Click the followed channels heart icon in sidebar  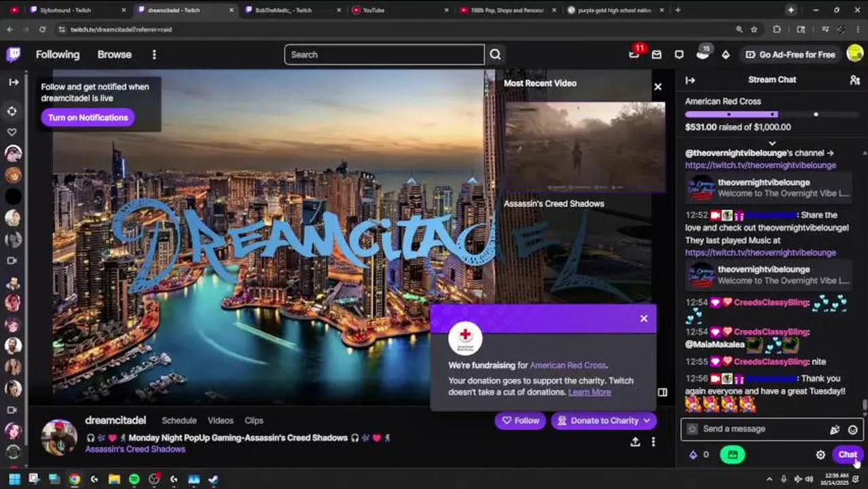[12, 132]
